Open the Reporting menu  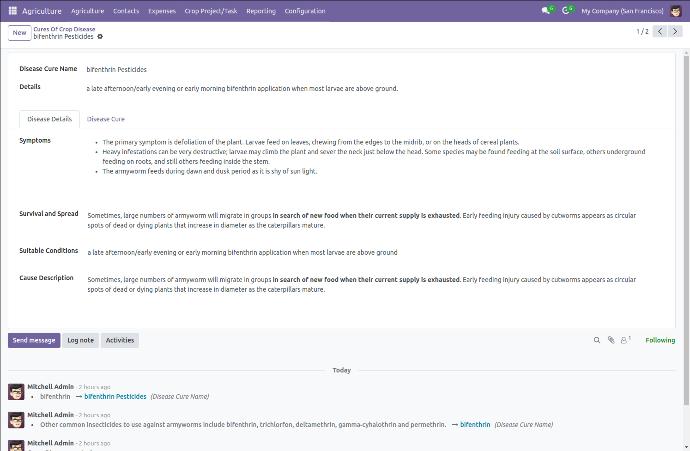pyautogui.click(x=260, y=11)
